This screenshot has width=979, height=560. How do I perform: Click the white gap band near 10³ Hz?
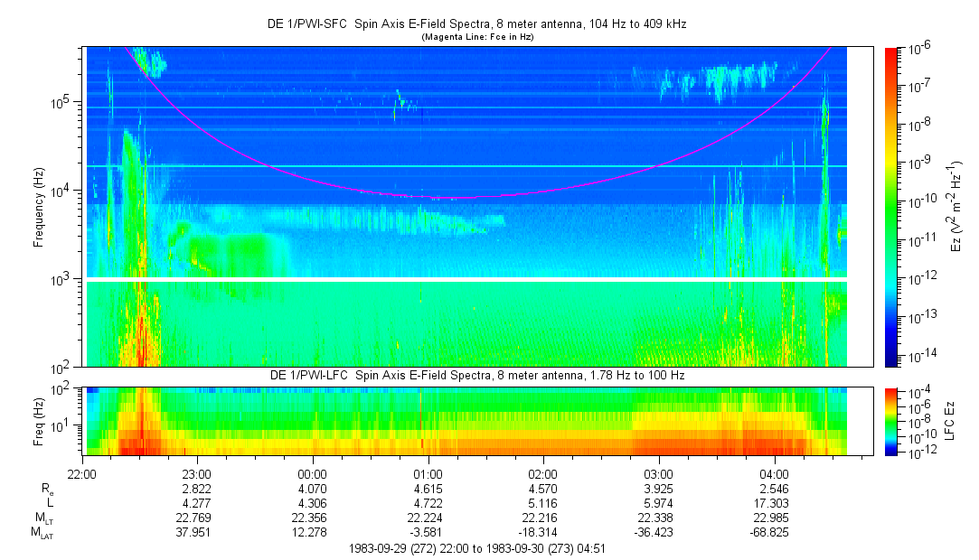coord(466,280)
